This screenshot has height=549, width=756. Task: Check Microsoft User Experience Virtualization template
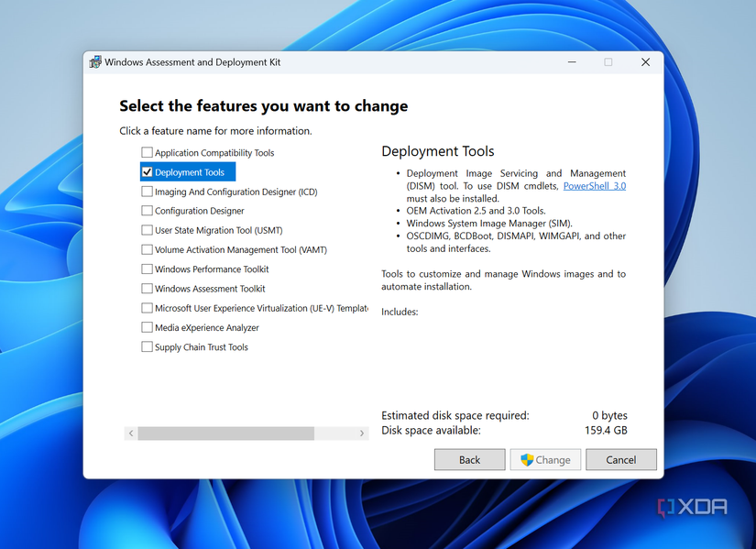[147, 308]
